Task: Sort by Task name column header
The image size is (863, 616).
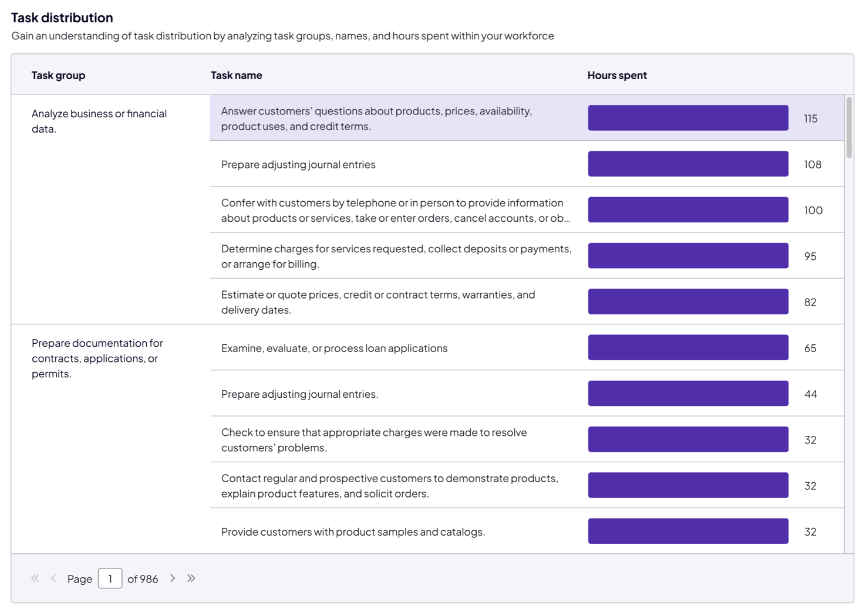Action: pos(236,75)
